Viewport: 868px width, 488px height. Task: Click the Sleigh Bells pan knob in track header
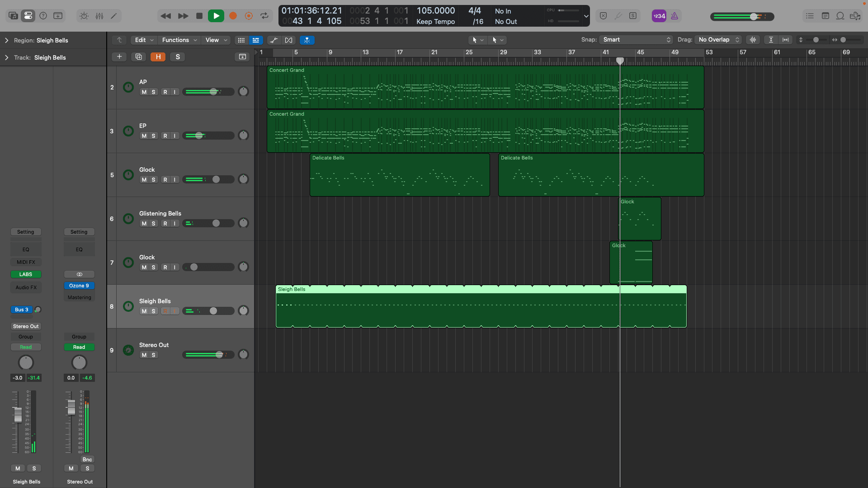(x=243, y=311)
